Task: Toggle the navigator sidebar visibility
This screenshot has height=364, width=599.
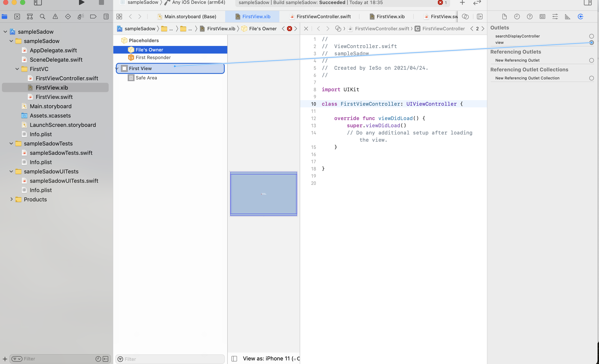Action: click(38, 3)
